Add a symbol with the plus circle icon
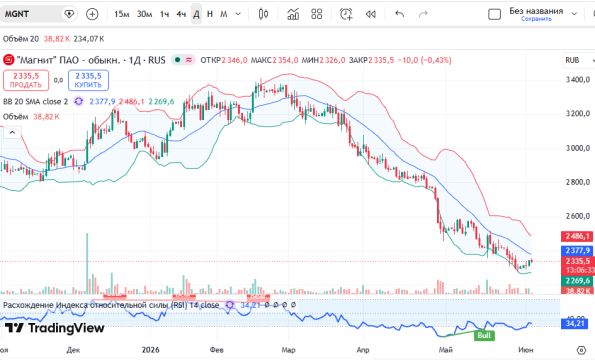The height and width of the screenshot is (360, 595). click(92, 14)
